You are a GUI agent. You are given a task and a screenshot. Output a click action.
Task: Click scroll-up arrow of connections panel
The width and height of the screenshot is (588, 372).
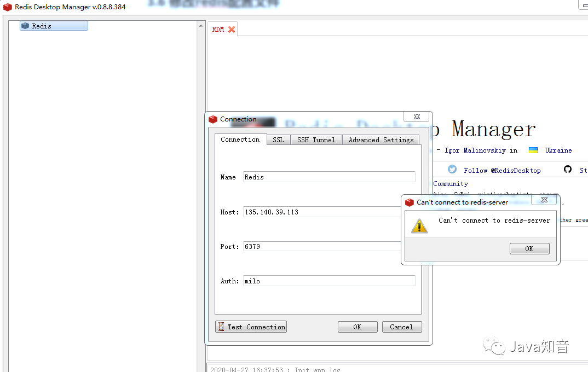(201, 26)
